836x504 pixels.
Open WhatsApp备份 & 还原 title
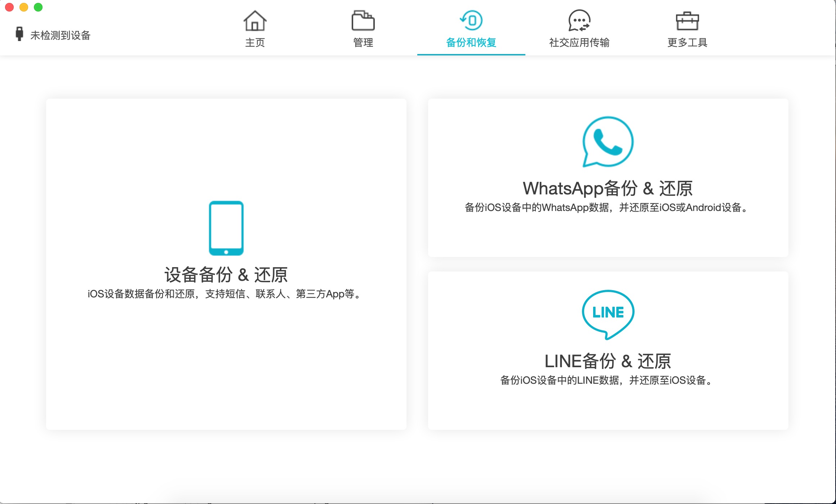tap(608, 188)
